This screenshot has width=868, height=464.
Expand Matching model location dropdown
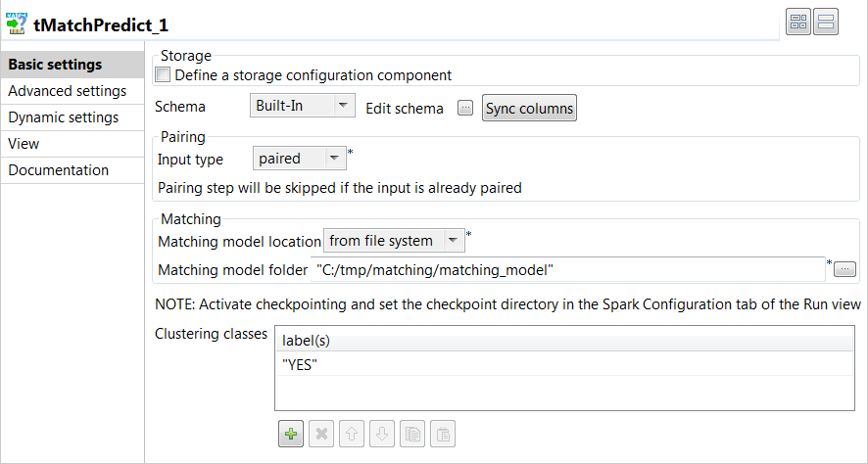point(394,241)
